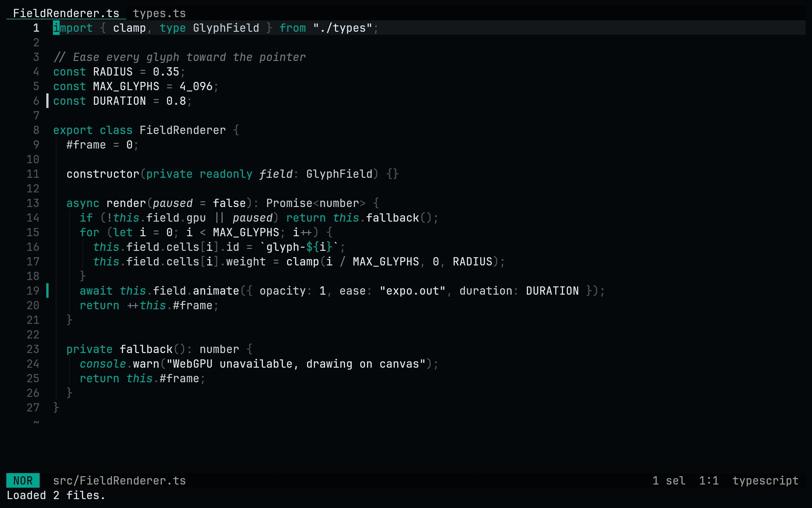Viewport: 812px width, 508px height.
Task: Click console on line 24
Action: click(x=103, y=364)
